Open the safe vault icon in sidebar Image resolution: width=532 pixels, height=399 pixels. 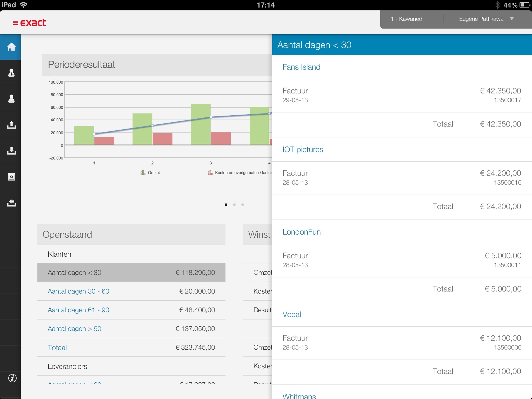point(11,177)
